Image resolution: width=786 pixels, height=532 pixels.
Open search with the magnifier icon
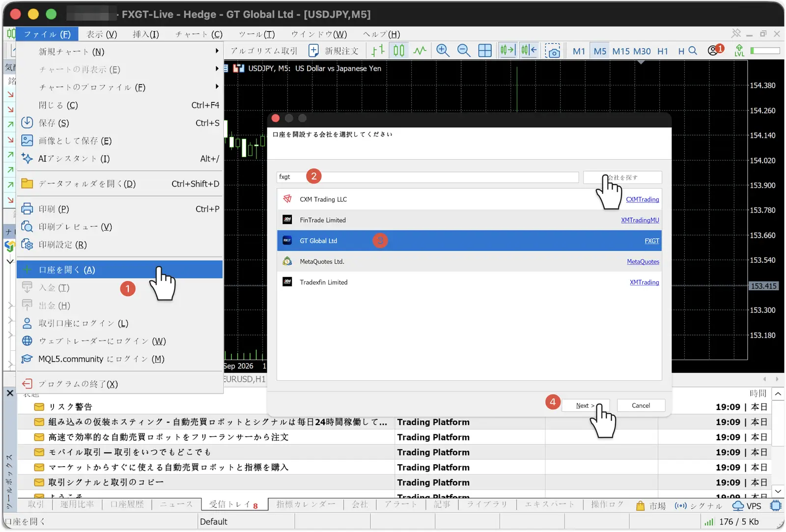[693, 51]
